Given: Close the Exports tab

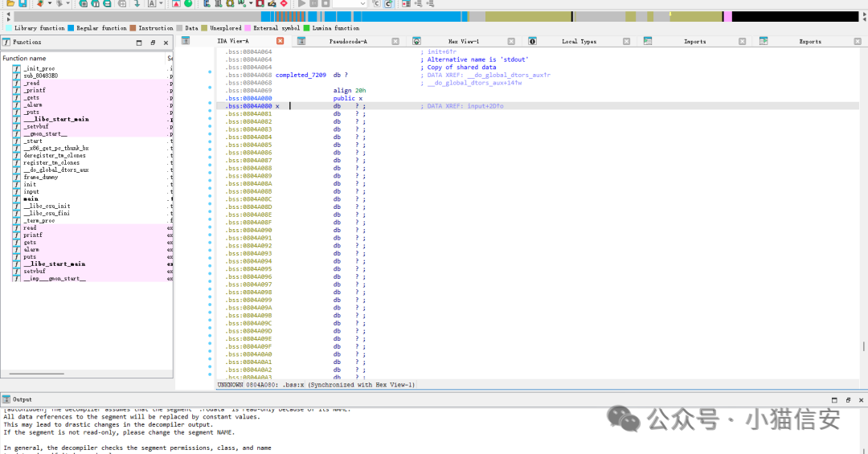Looking at the screenshot, I should pyautogui.click(x=857, y=41).
